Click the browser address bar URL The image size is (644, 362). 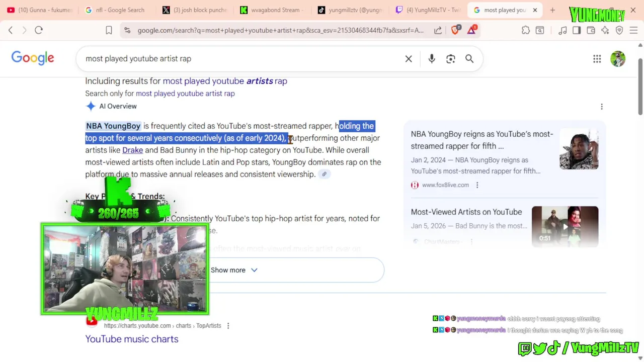pyautogui.click(x=281, y=30)
